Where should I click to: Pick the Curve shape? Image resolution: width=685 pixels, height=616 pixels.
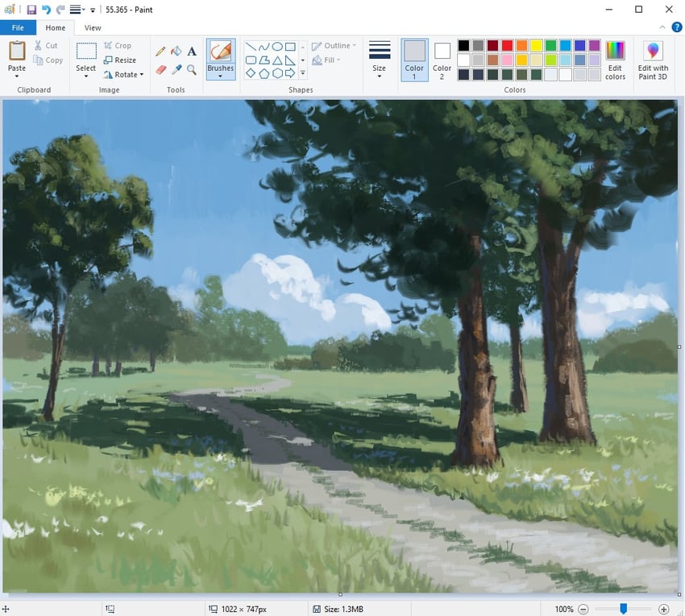264,47
